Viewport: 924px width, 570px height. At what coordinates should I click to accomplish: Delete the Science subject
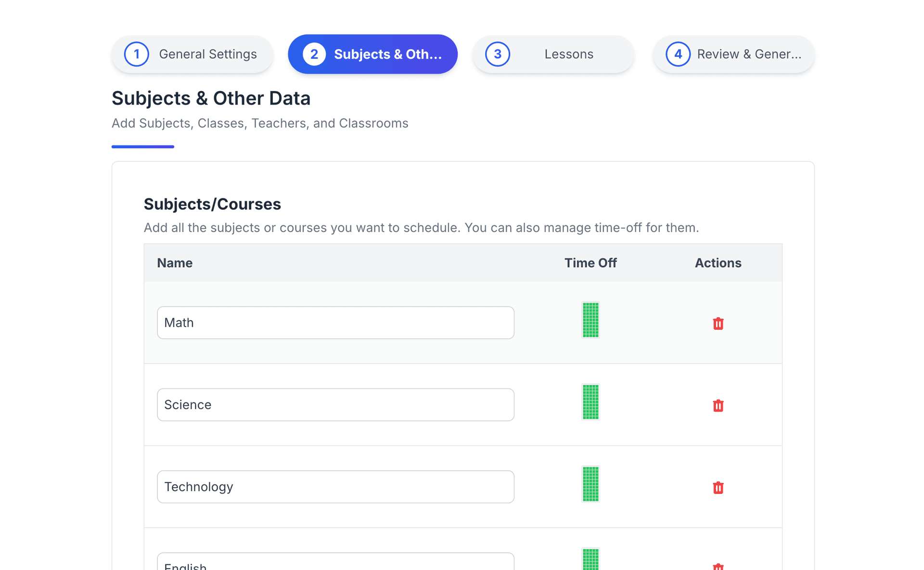(718, 406)
